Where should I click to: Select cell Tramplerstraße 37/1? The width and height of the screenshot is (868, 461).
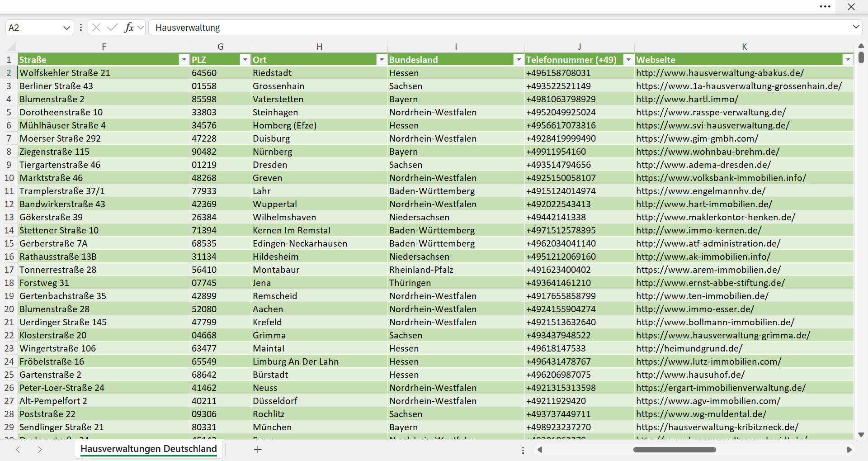coord(104,191)
